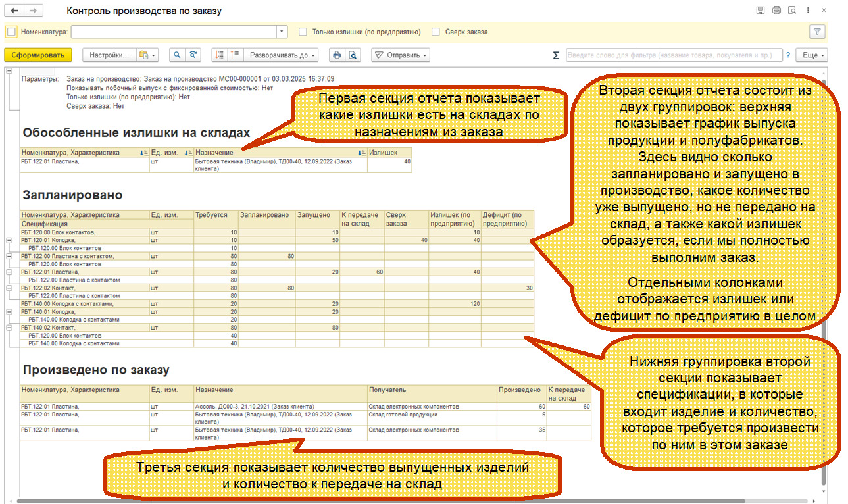This screenshot has height=504, width=848.
Task: Click the filter search input field
Action: click(x=674, y=55)
